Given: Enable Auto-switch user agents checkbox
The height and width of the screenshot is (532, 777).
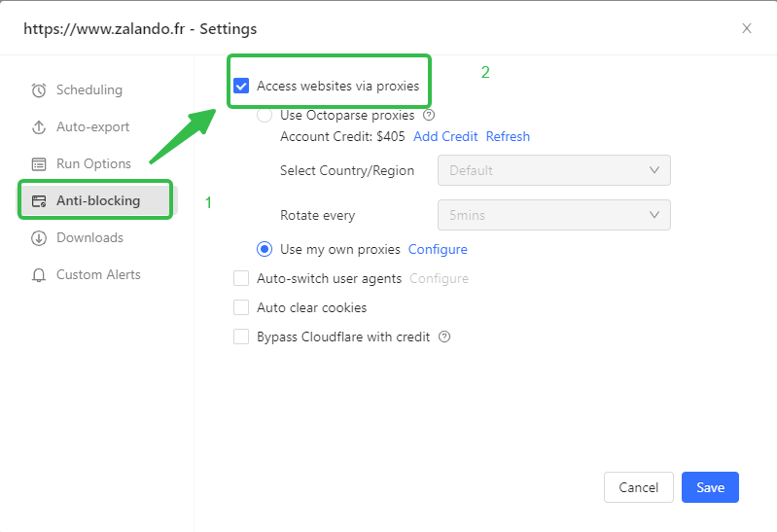Looking at the screenshot, I should coord(241,279).
